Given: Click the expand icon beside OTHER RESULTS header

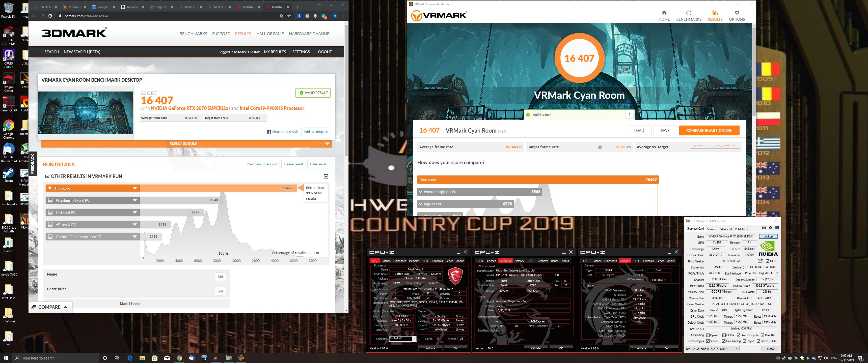Looking at the screenshot, I should [x=326, y=176].
